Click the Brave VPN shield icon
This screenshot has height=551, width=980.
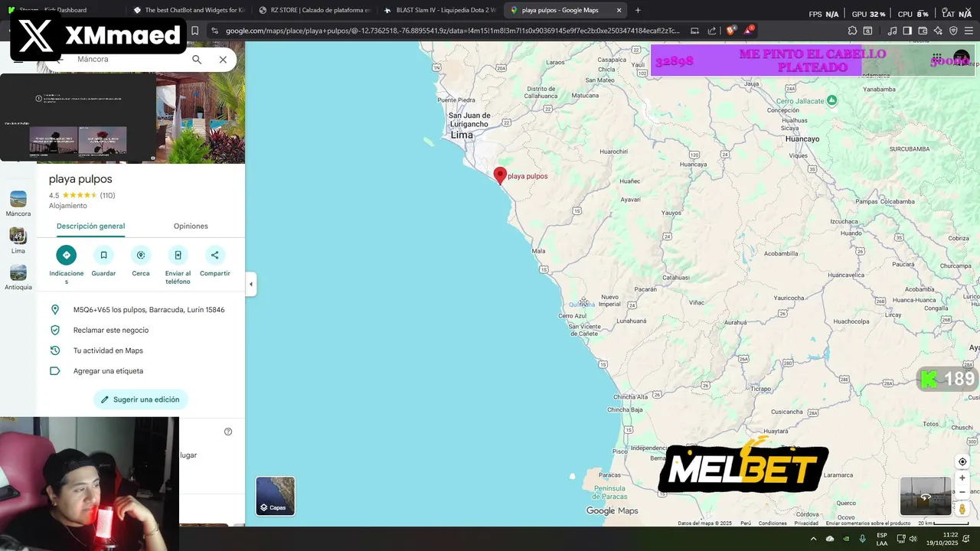tap(953, 31)
